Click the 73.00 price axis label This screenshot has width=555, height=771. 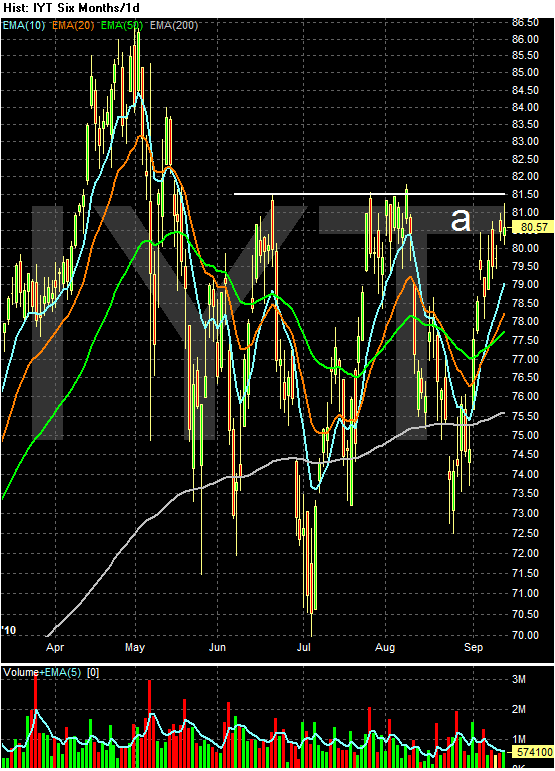pyautogui.click(x=526, y=513)
